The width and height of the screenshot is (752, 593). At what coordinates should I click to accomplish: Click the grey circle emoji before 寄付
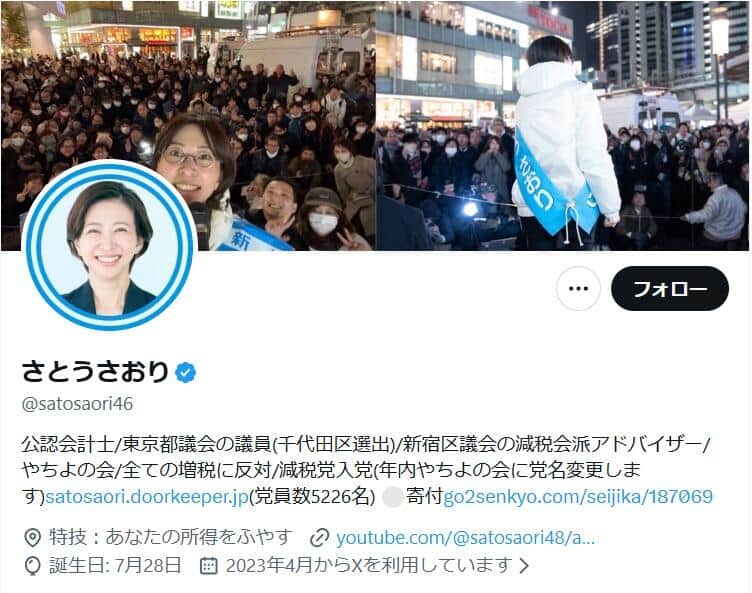click(393, 497)
